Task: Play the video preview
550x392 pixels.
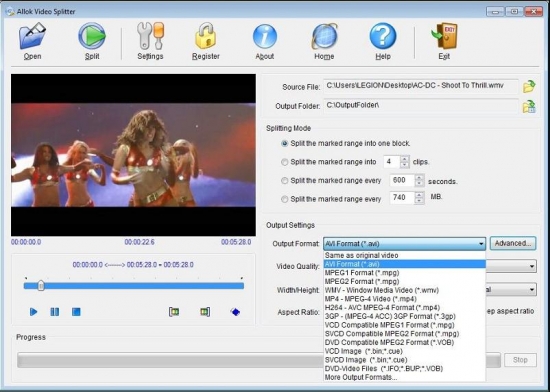Action: point(33,312)
